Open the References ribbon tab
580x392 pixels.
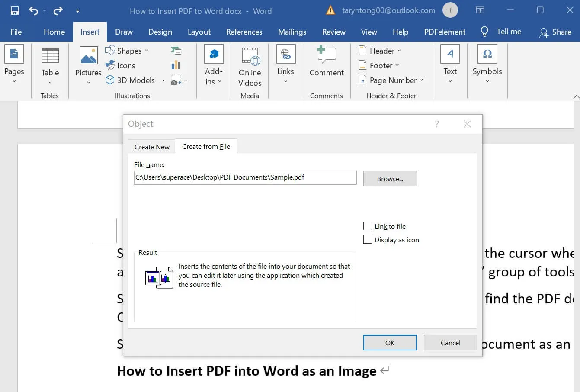point(244,32)
